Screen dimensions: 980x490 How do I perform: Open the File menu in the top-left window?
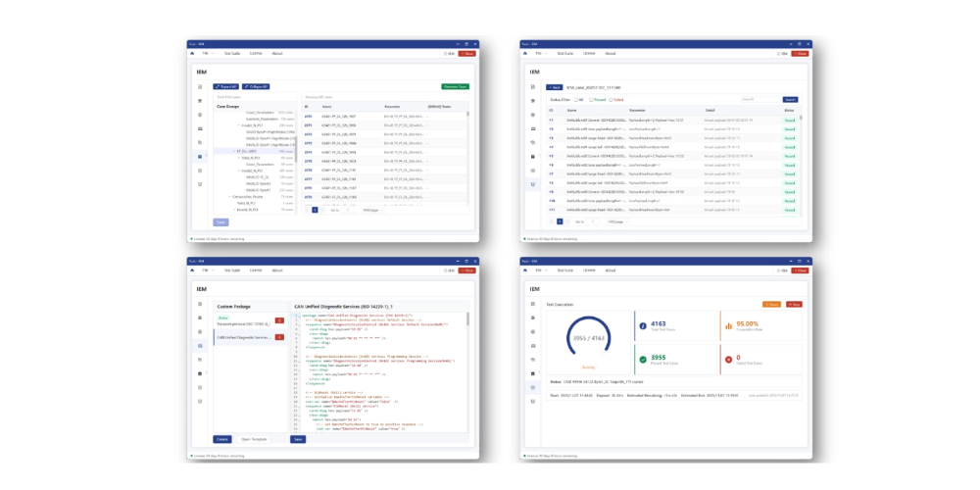coord(206,53)
